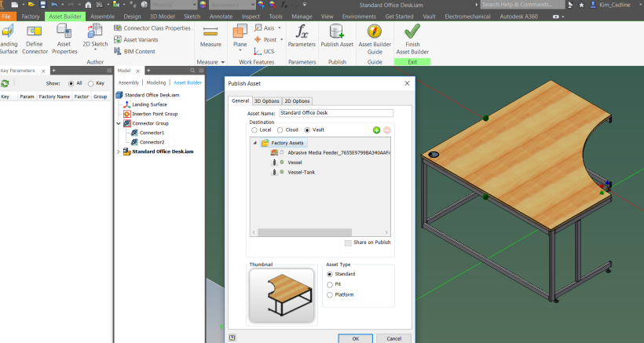Open the 2D Options dialog tab
The height and width of the screenshot is (343, 644).
(x=297, y=101)
